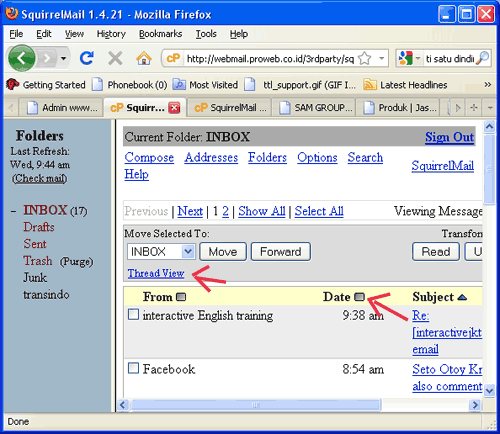Screen dimensions: 500x434
Task: Collapse the INBOX folder tree minus sign
Action: pos(13,211)
